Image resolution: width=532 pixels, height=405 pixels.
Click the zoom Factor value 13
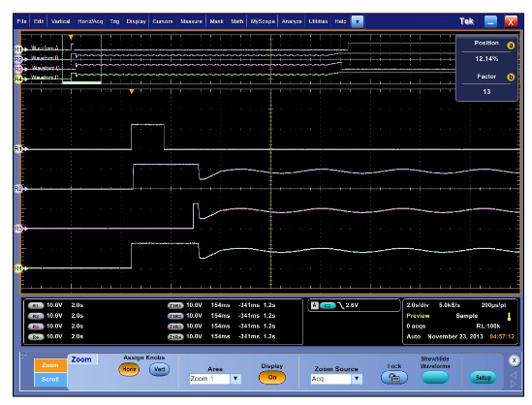coord(486,92)
